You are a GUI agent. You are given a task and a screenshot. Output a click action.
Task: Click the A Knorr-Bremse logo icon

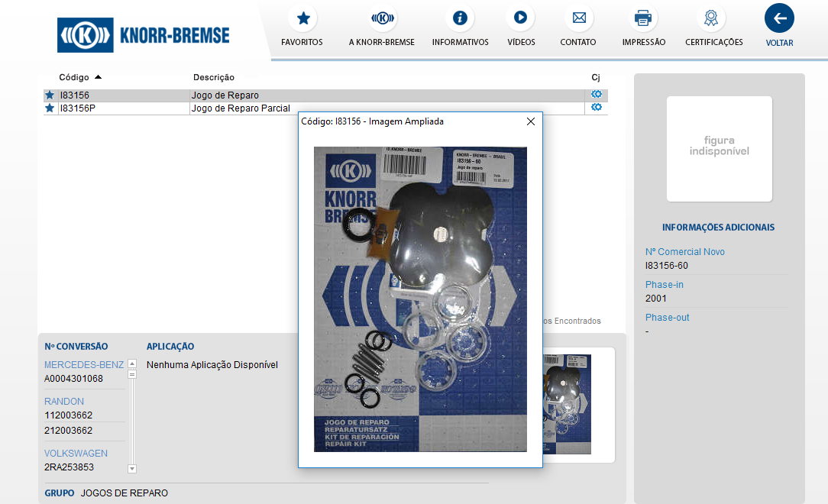(x=382, y=18)
